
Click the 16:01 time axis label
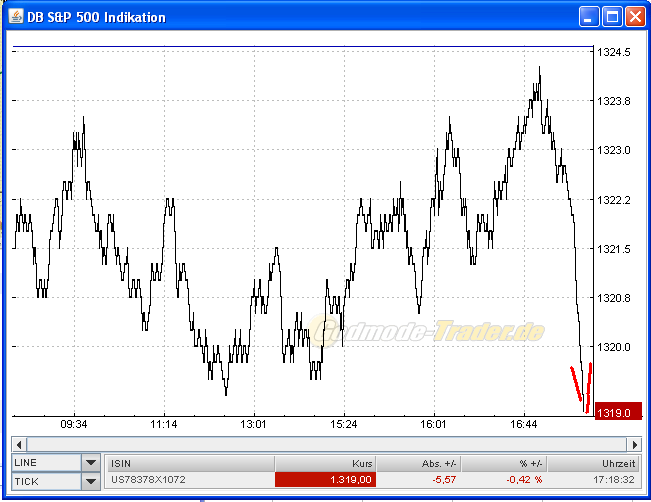(x=433, y=424)
